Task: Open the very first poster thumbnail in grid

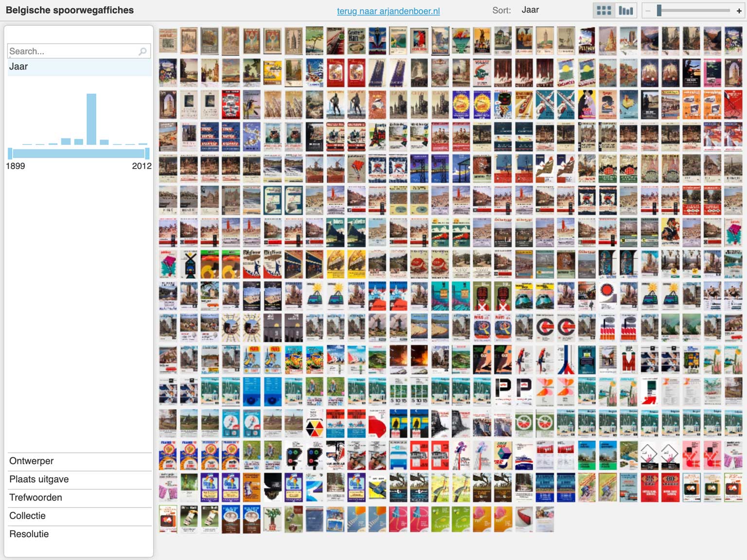Action: point(168,41)
